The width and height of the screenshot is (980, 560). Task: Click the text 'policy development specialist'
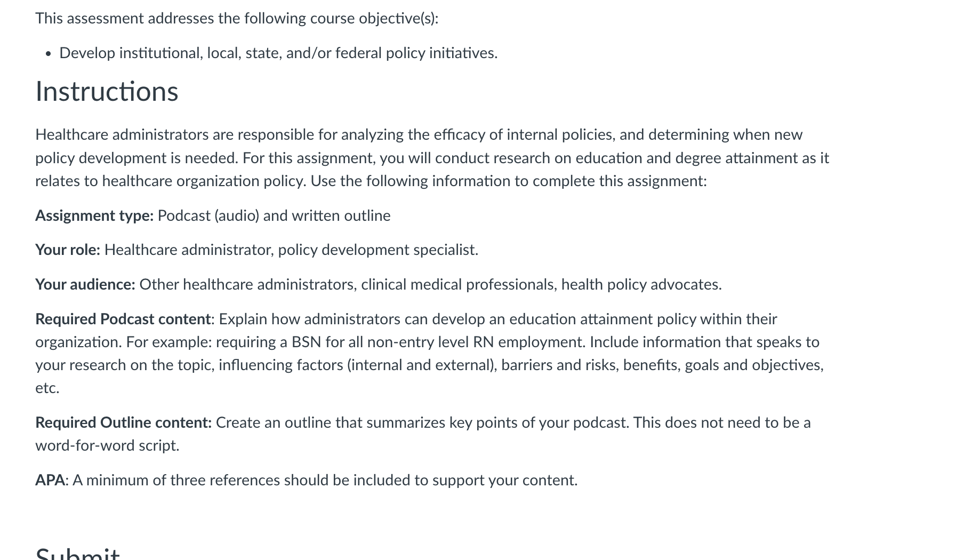[376, 250]
